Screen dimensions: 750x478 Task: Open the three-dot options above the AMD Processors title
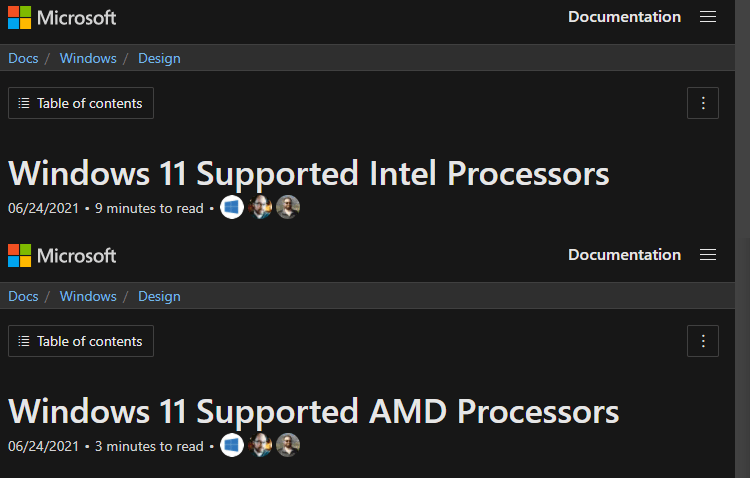click(x=703, y=341)
